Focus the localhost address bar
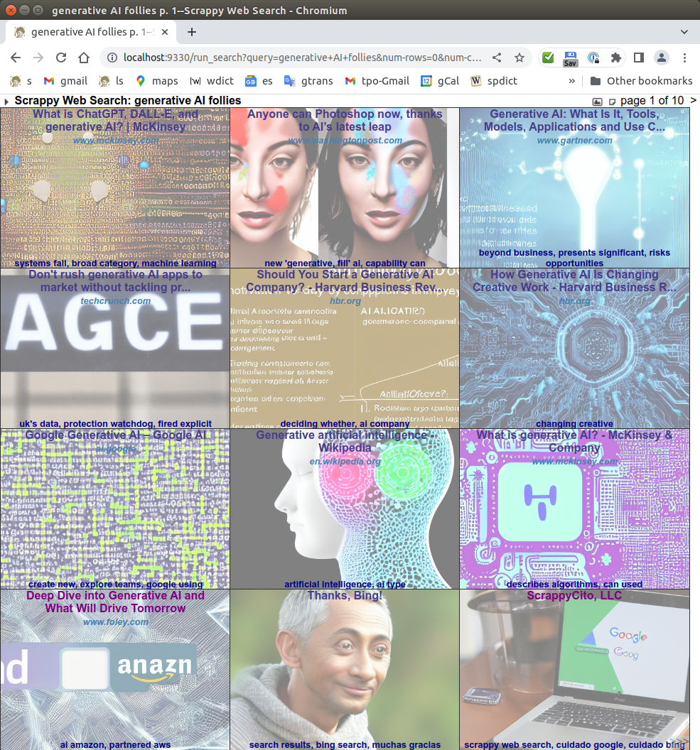 point(301,58)
